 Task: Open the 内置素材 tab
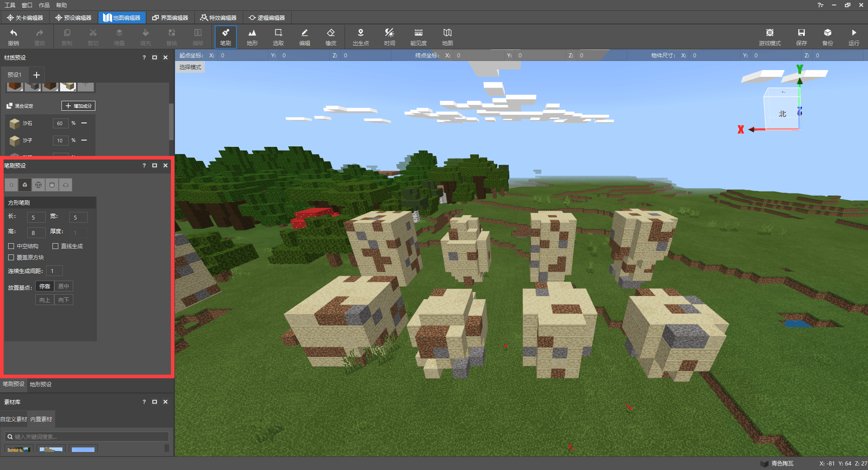coord(41,419)
